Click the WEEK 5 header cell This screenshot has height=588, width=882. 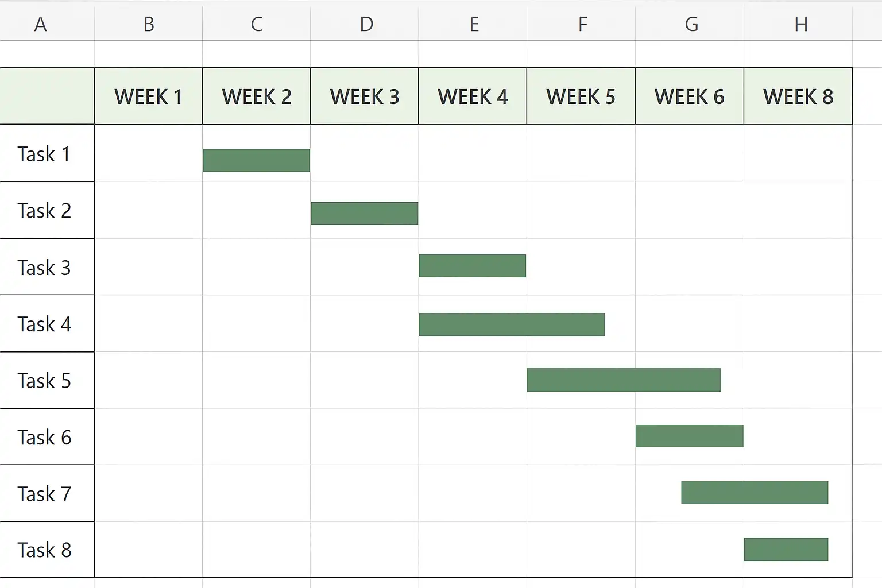click(581, 96)
